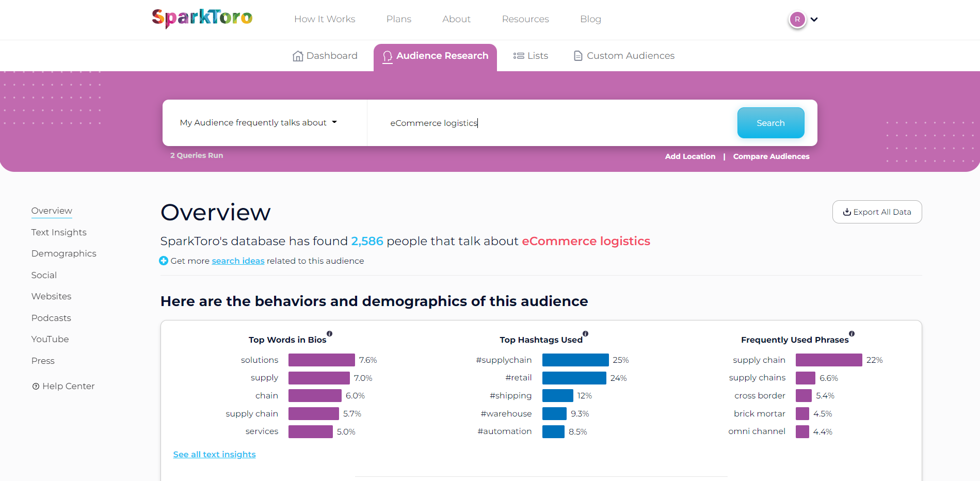Viewport: 980px width, 481px height.
Task: Click the download icon in Export All Data
Action: click(x=847, y=212)
